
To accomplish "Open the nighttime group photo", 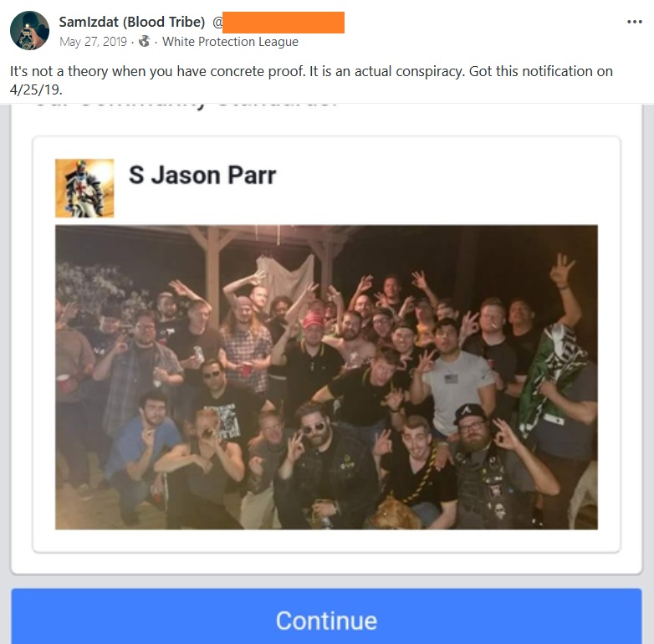I will point(326,377).
